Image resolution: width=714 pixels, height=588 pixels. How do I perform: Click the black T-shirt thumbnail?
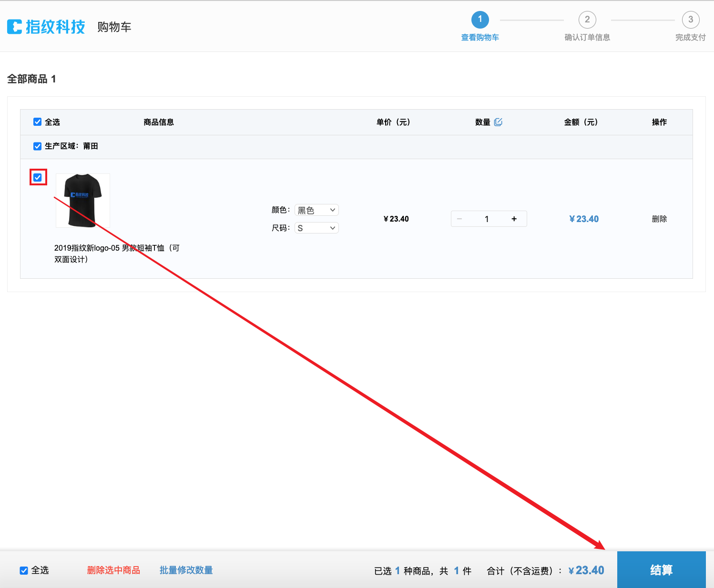tap(82, 201)
